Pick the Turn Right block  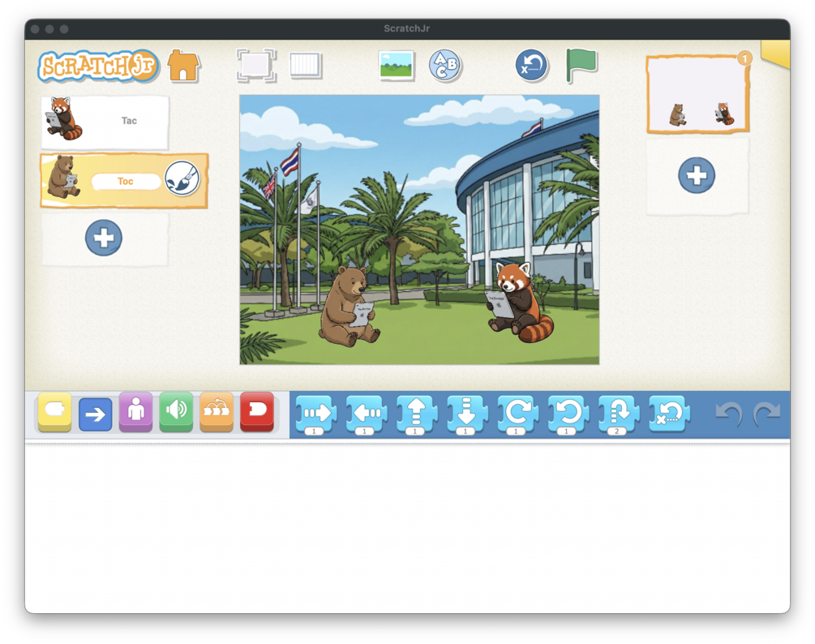click(x=517, y=414)
